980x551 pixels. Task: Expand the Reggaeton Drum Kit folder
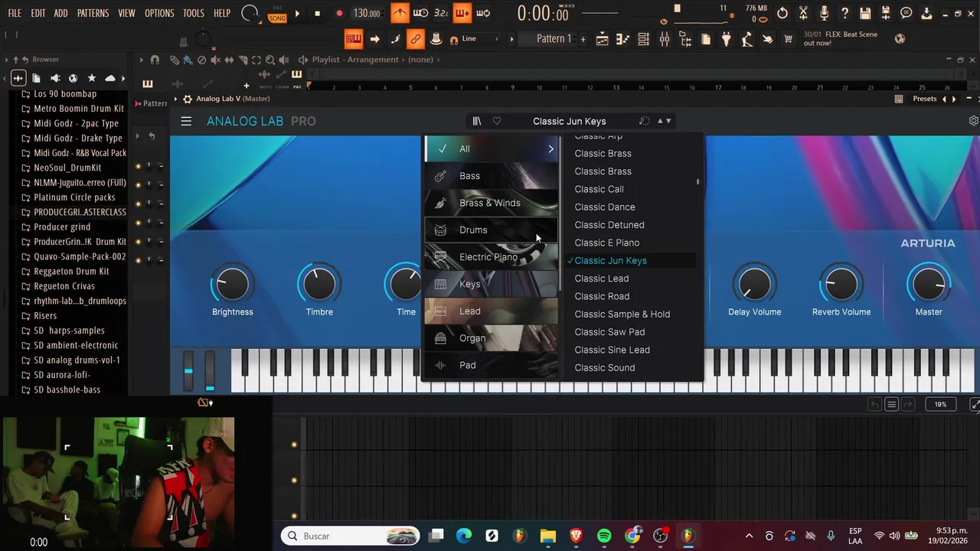click(x=71, y=271)
